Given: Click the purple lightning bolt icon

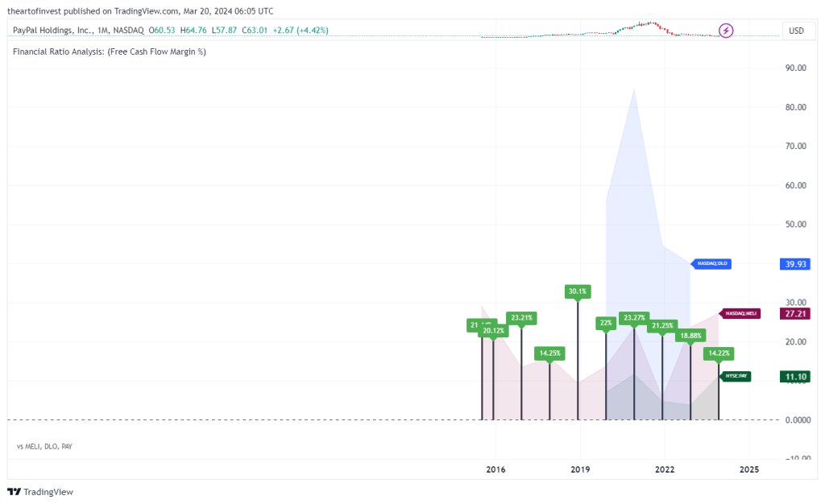Looking at the screenshot, I should (726, 31).
